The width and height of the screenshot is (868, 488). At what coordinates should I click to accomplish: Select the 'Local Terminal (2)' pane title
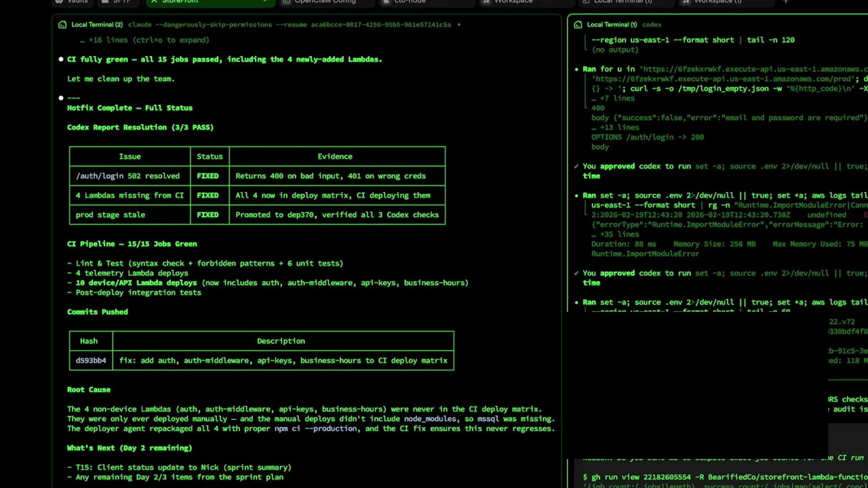click(97, 24)
